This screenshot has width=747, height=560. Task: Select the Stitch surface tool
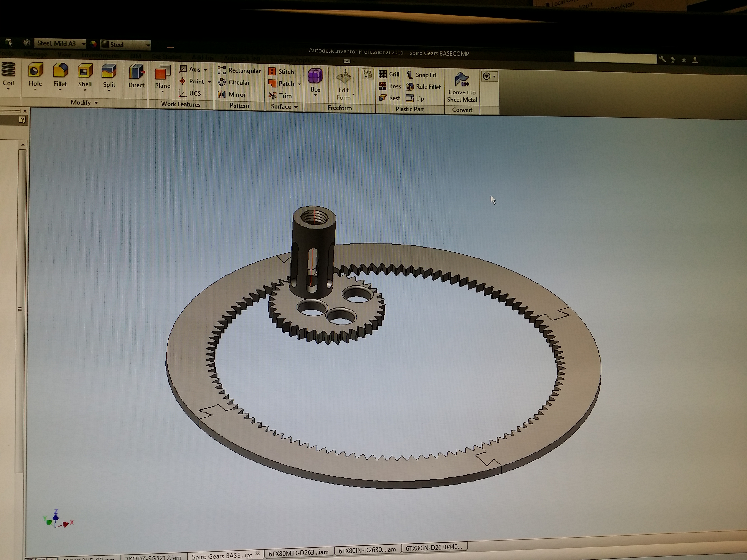point(281,72)
